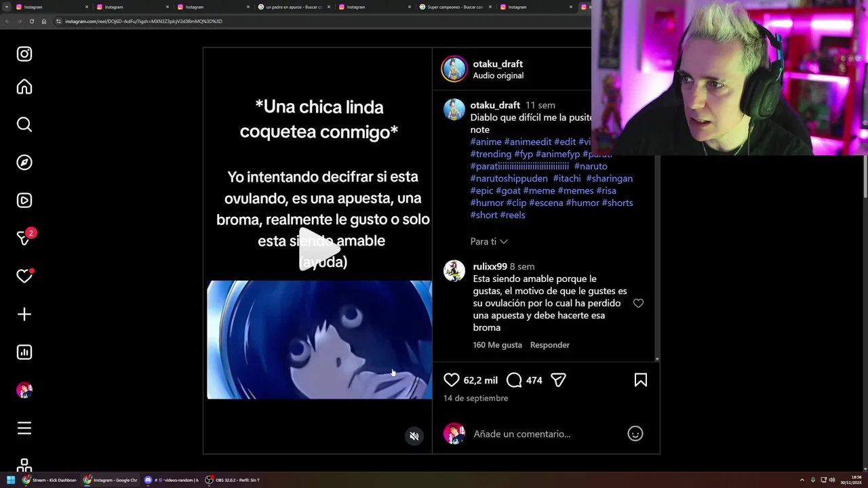The image size is (868, 488).
Task: Share the reel with the paper plane icon
Action: point(558,380)
